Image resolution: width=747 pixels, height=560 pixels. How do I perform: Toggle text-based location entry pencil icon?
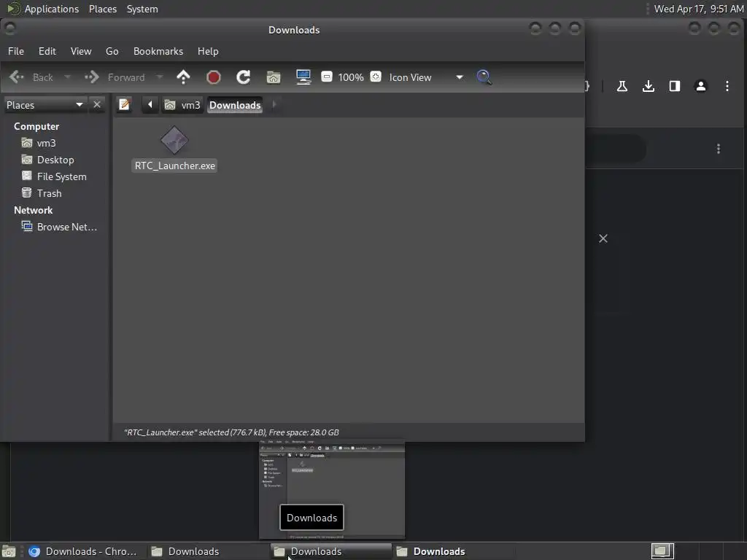pyautogui.click(x=124, y=104)
